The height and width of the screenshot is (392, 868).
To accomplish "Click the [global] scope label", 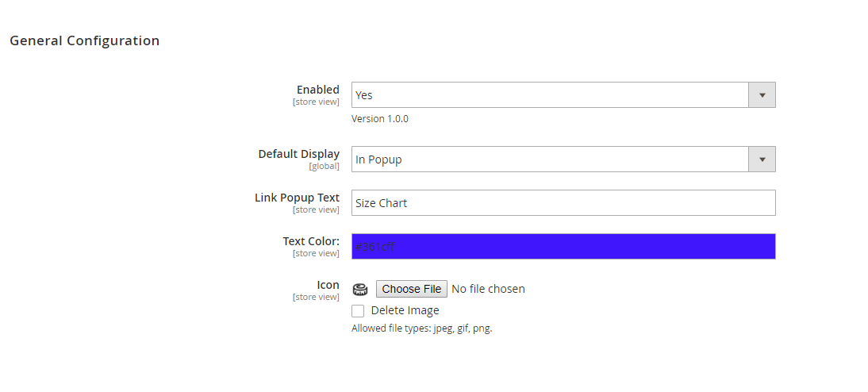I will coord(324,166).
